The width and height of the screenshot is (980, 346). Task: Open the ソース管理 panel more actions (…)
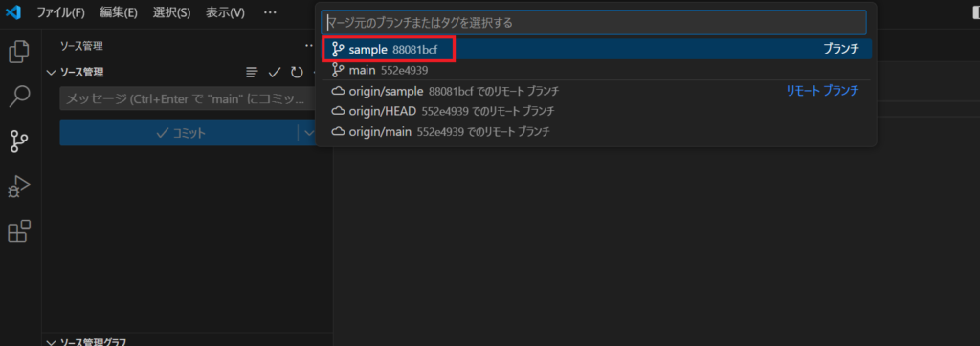[x=309, y=46]
